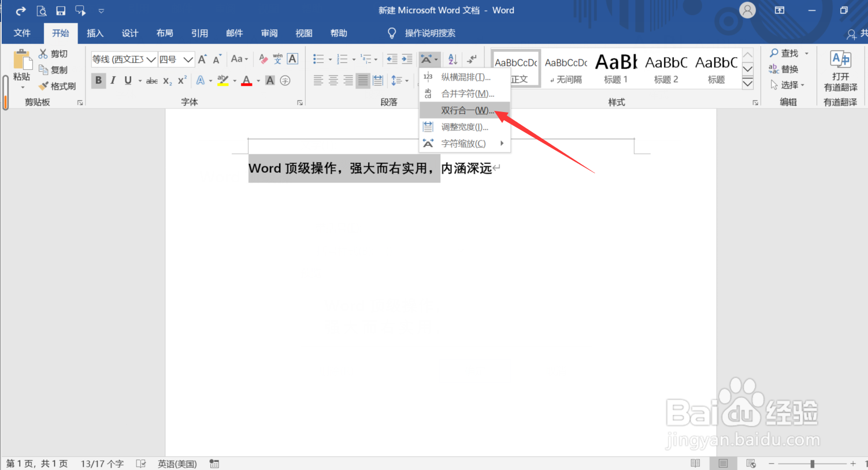Align text left

click(318, 81)
